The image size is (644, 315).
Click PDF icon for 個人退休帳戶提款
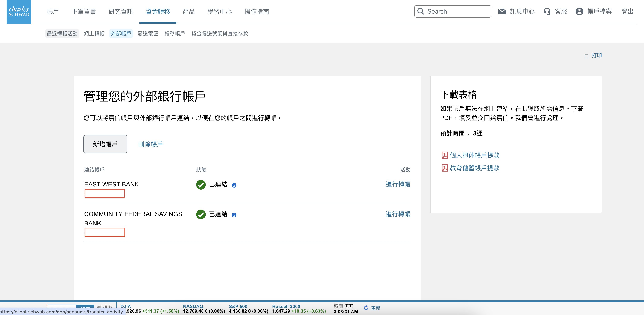[445, 155]
